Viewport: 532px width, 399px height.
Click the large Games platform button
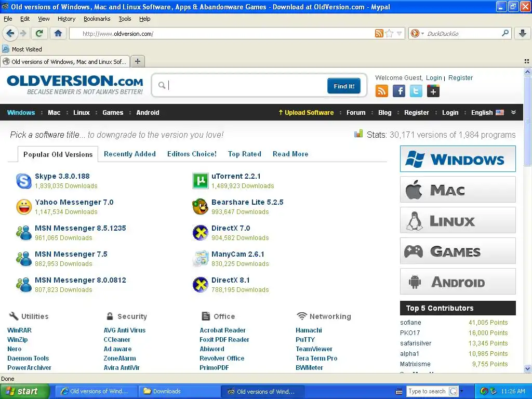point(458,251)
